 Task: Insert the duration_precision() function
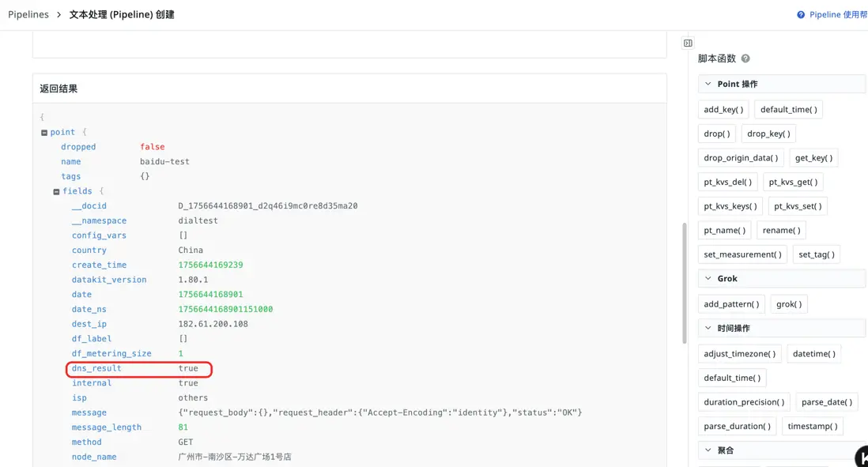[x=744, y=402]
